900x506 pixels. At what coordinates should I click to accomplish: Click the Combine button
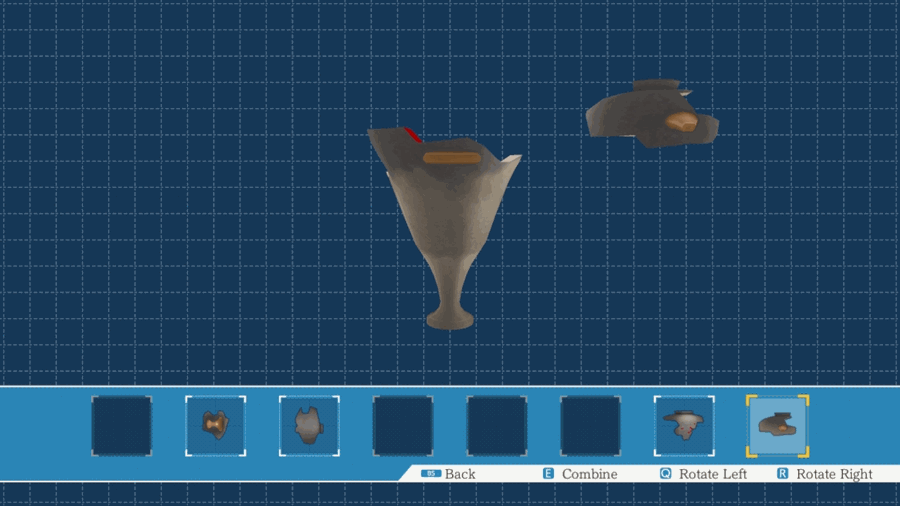pos(580,474)
